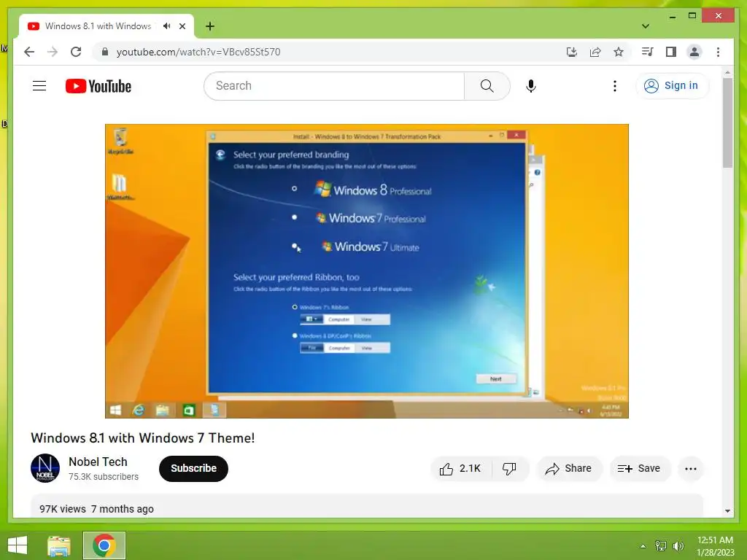747x560 pixels.
Task: Click the video player to play or pause
Action: click(366, 271)
